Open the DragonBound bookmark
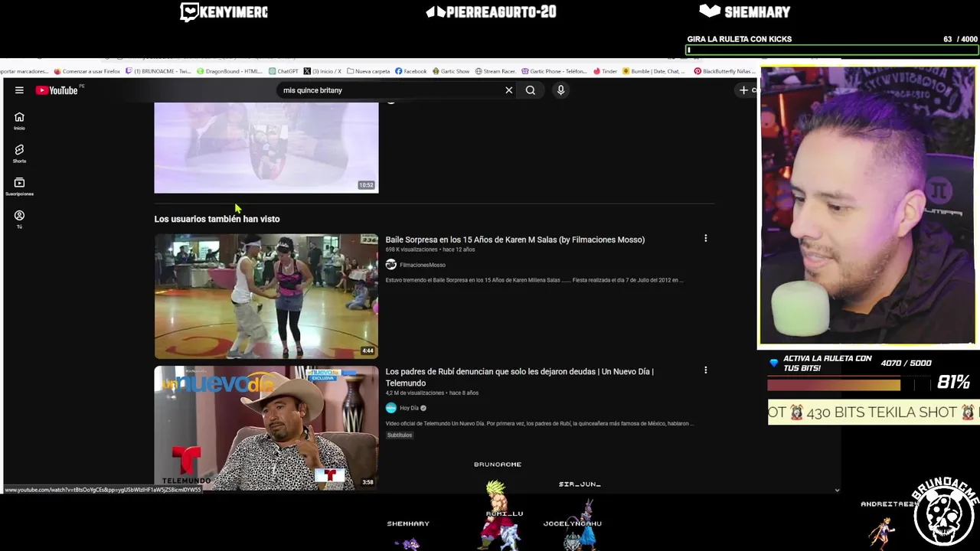 coord(230,71)
